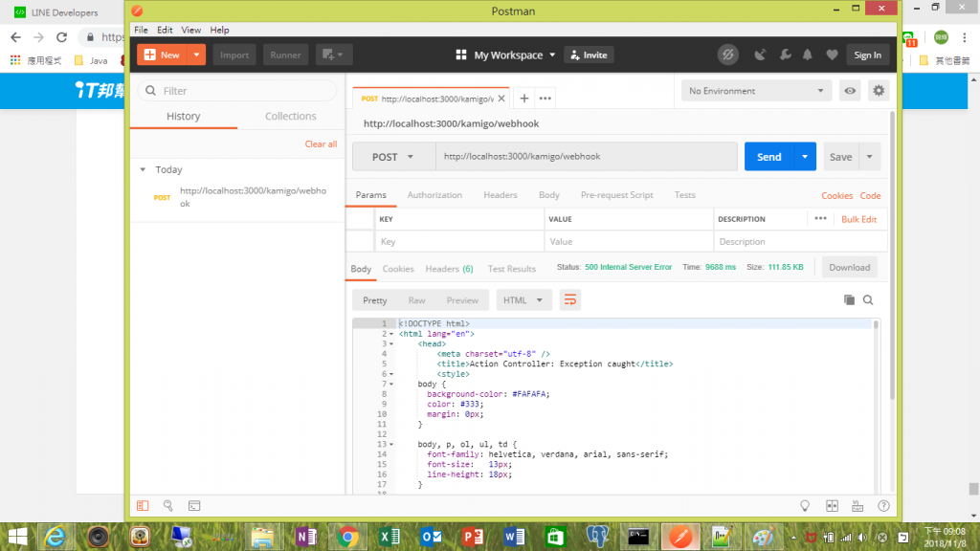Open the File menu
980x551 pixels.
pos(141,30)
